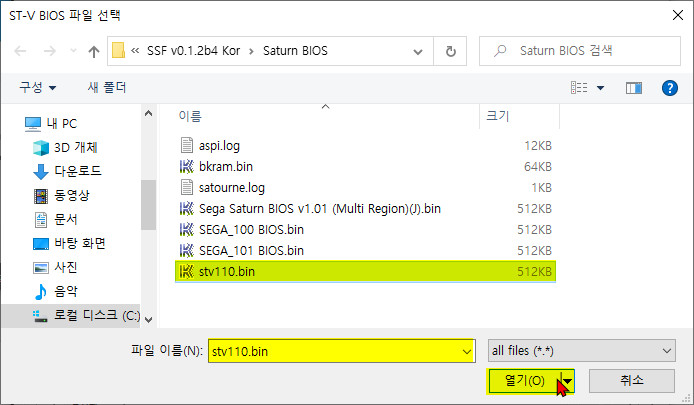Refresh the Saturn BIOS folder
This screenshot has width=694, height=405.
tap(450, 51)
